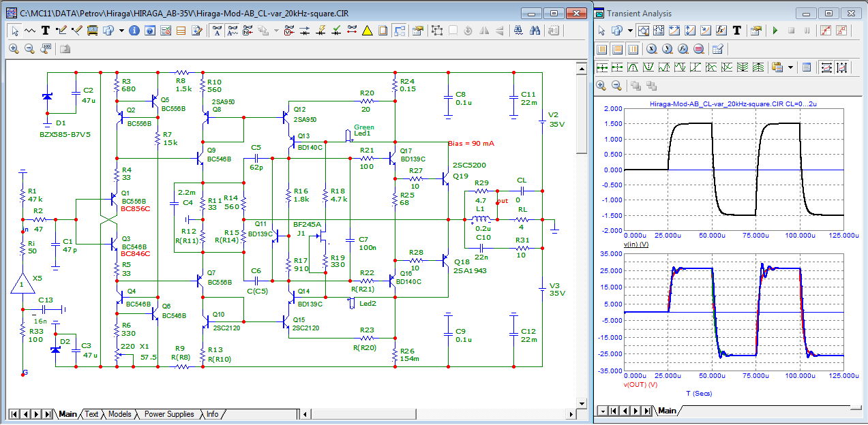Click the Info blue 'i' icon

(x=134, y=31)
